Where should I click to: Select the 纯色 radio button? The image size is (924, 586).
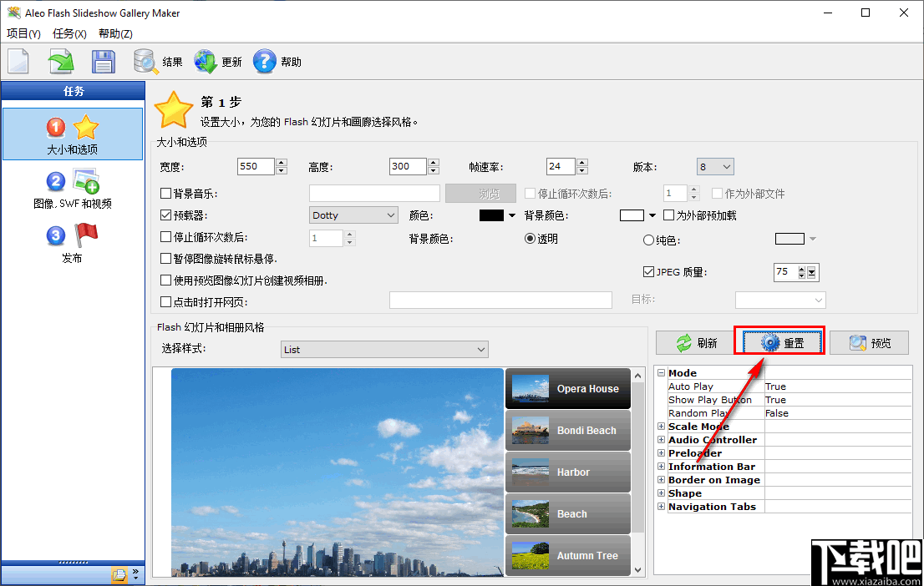pyautogui.click(x=649, y=240)
